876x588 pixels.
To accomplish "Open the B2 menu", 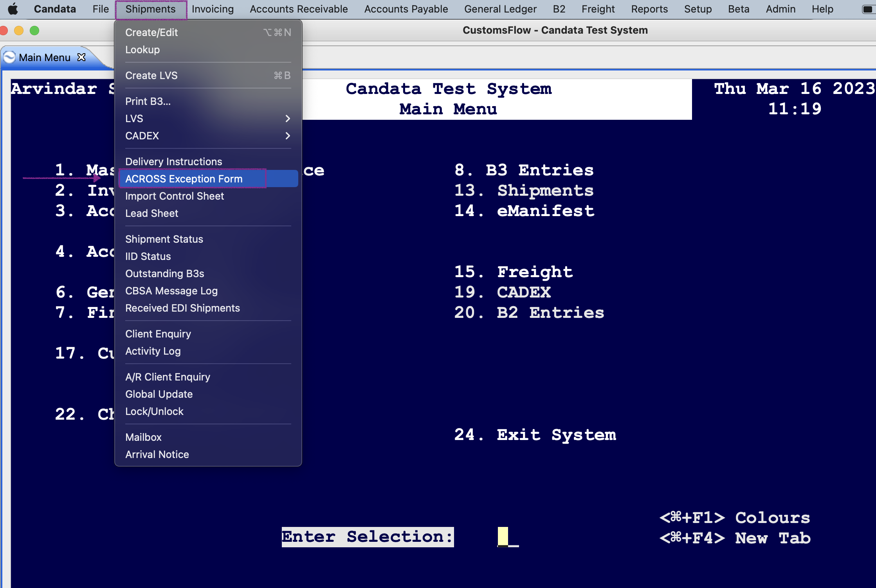I will click(x=559, y=9).
